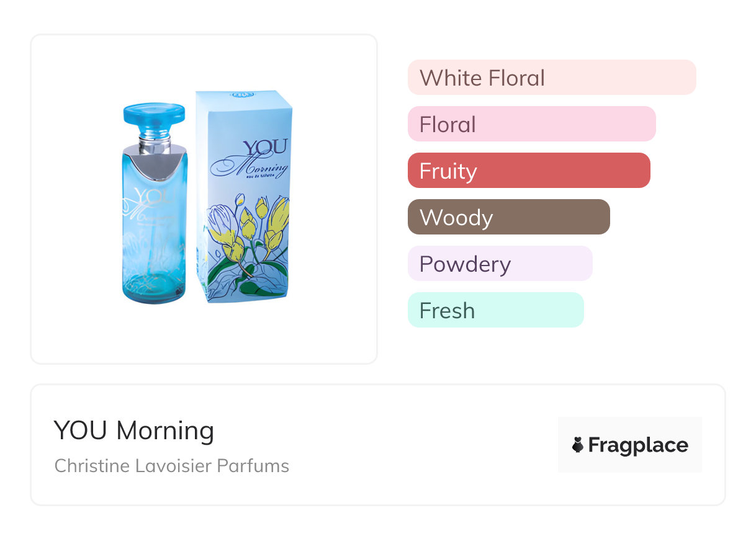Click the lavender Powdery accord bar

click(x=500, y=264)
